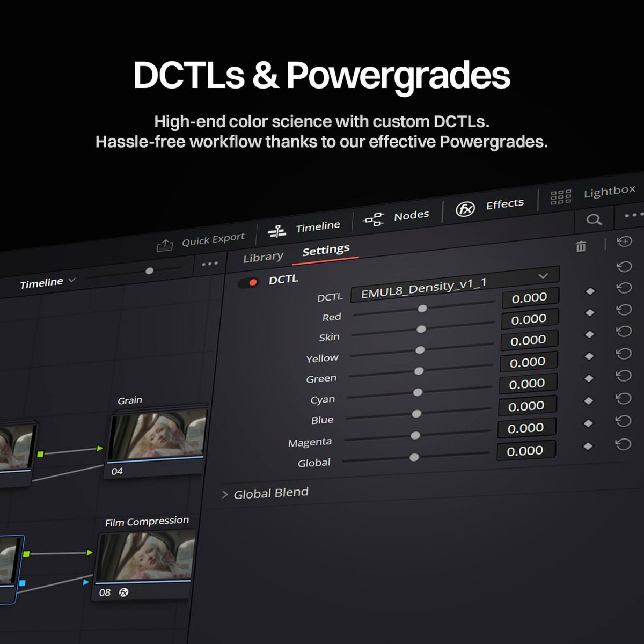Click the "DCTL" section header text

283,280
